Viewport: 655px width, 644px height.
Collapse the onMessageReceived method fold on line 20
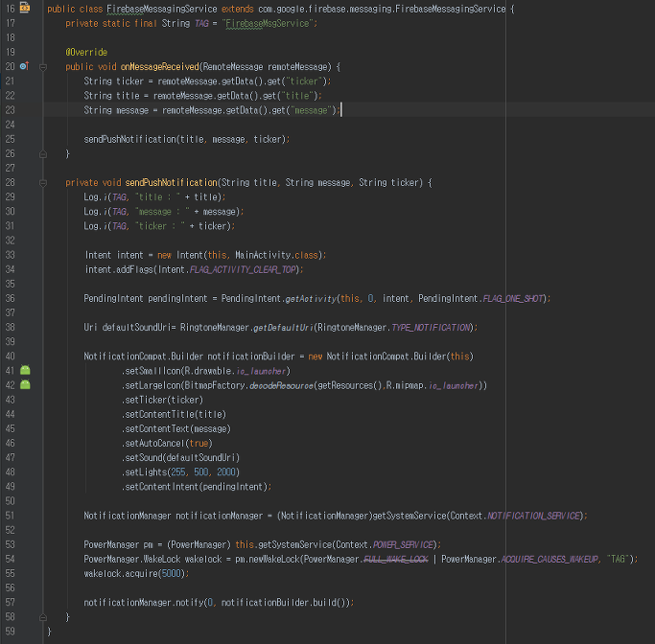42,67
